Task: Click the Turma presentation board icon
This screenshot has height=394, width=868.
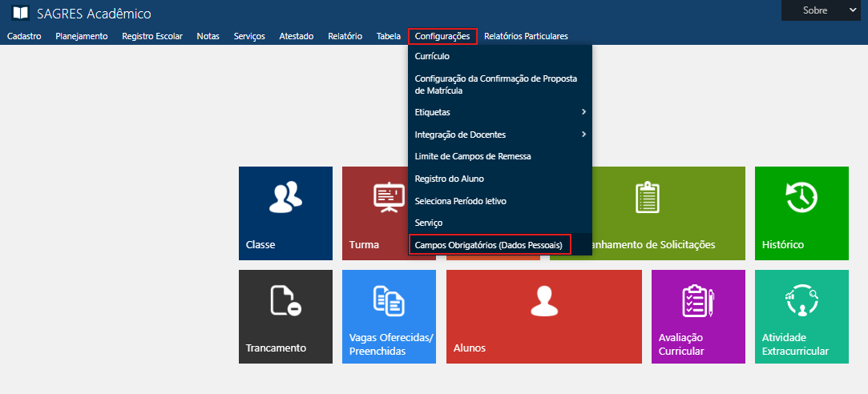Action: 389,198
